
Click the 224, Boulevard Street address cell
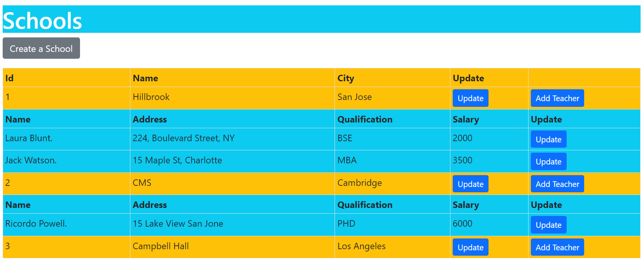(232, 139)
